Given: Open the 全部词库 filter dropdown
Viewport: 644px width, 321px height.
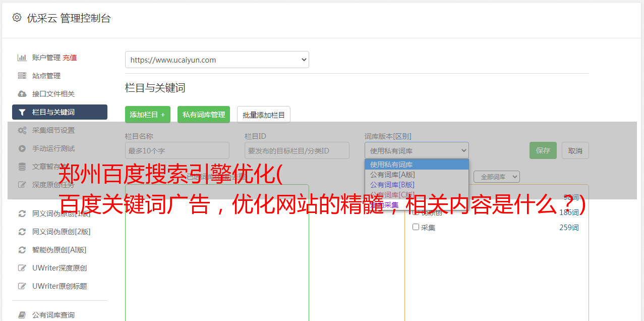Looking at the screenshot, I should 497,177.
